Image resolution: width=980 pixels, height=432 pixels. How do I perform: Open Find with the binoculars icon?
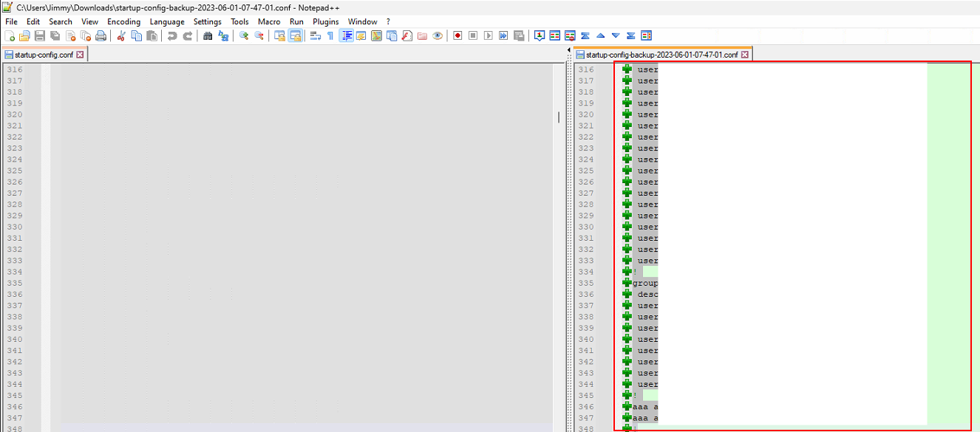click(208, 35)
